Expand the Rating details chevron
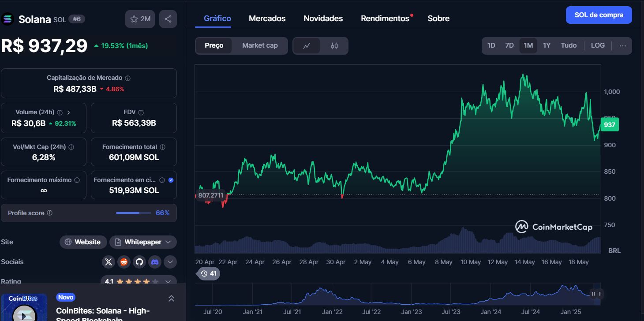Viewport: 644px width, 321px height. 168,281
